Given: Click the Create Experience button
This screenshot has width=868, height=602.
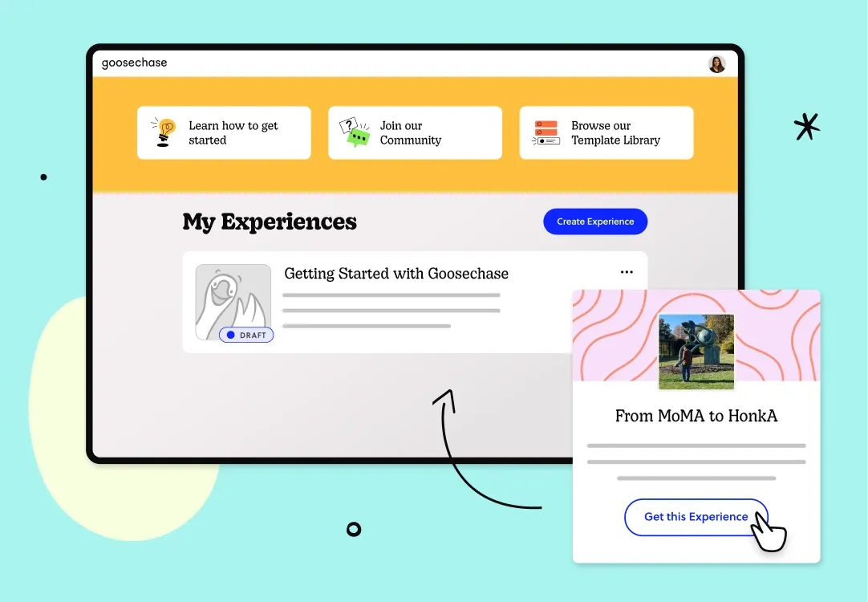Looking at the screenshot, I should [x=595, y=222].
